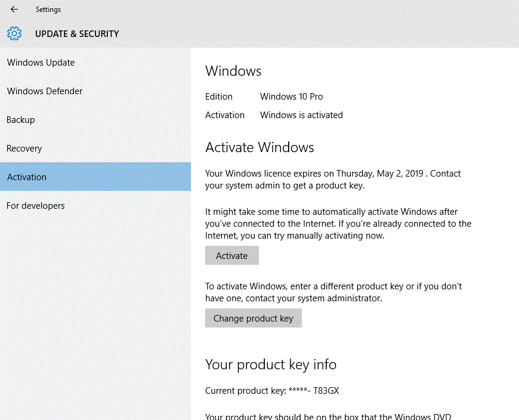Click the Settings window title text
Screen dimensions: 519x420
click(x=48, y=10)
